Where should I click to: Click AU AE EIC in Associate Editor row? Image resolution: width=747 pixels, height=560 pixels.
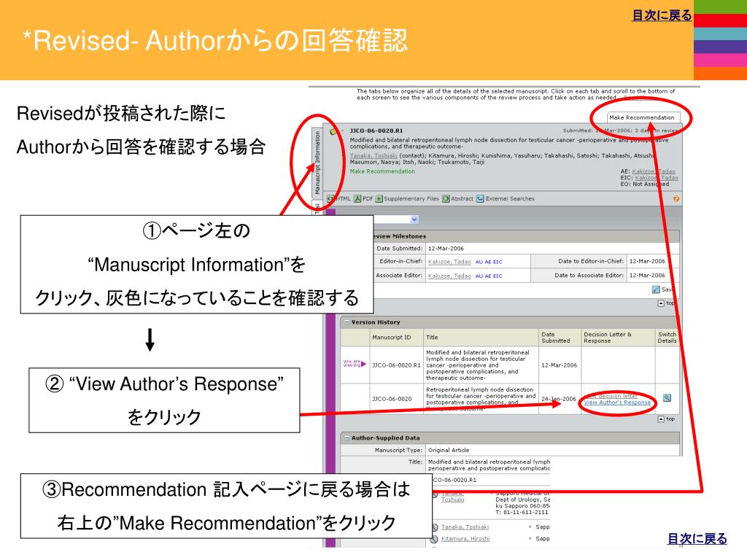tap(489, 276)
